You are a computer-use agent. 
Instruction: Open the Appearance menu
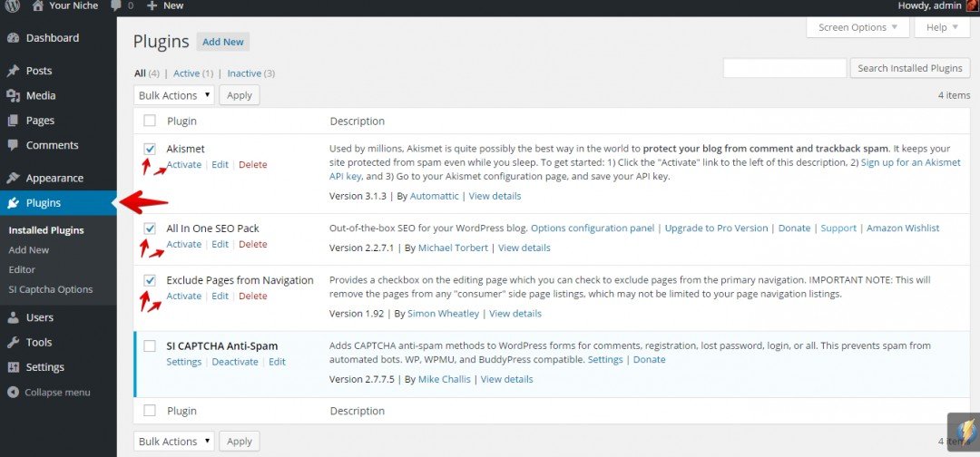[58, 178]
